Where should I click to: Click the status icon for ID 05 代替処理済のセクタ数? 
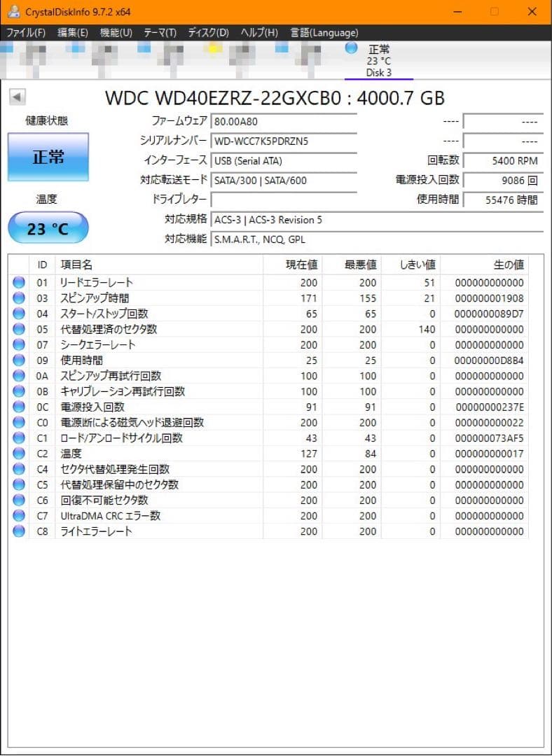click(19, 329)
